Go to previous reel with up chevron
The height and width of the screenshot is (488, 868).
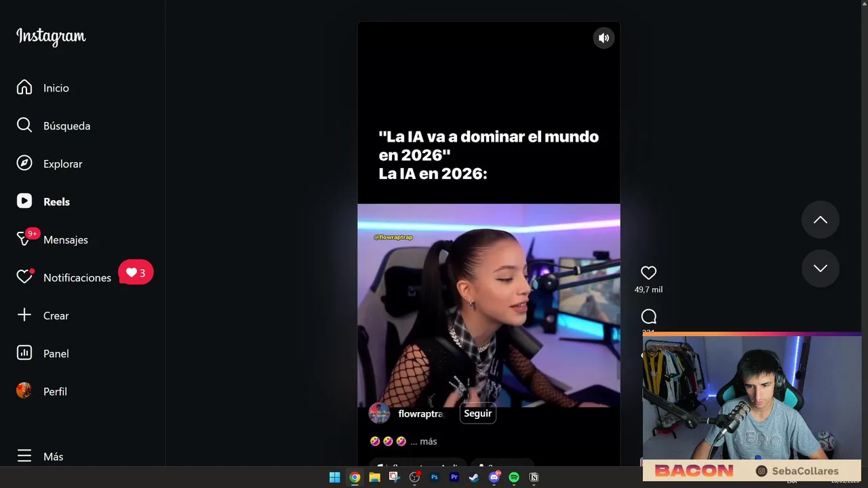tap(821, 220)
